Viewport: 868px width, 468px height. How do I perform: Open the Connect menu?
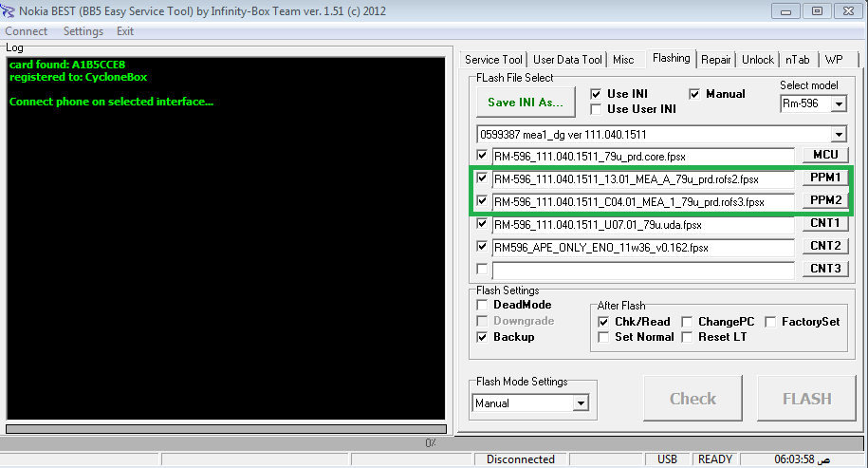point(26,31)
